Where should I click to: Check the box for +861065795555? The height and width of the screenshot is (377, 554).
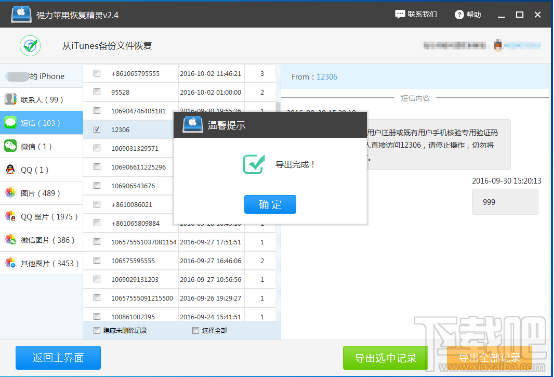[96, 73]
